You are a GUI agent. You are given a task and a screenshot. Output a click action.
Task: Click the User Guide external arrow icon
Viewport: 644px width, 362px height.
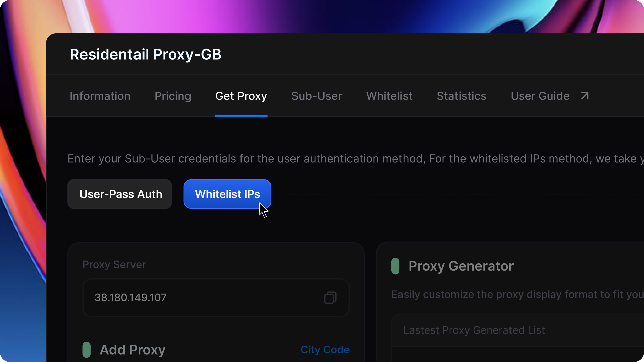tap(585, 96)
